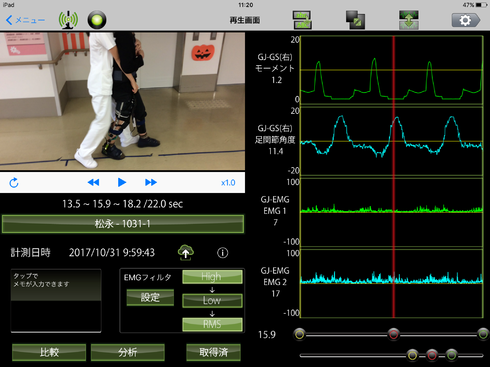Viewport: 490px width, 367px height.
Task: Tap the 足関節角度 graph
Action: (x=392, y=141)
